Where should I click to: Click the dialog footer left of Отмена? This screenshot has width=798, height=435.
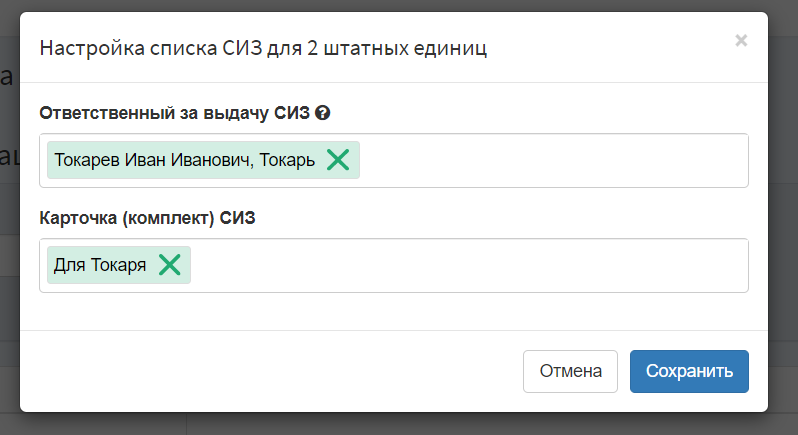coord(271,371)
